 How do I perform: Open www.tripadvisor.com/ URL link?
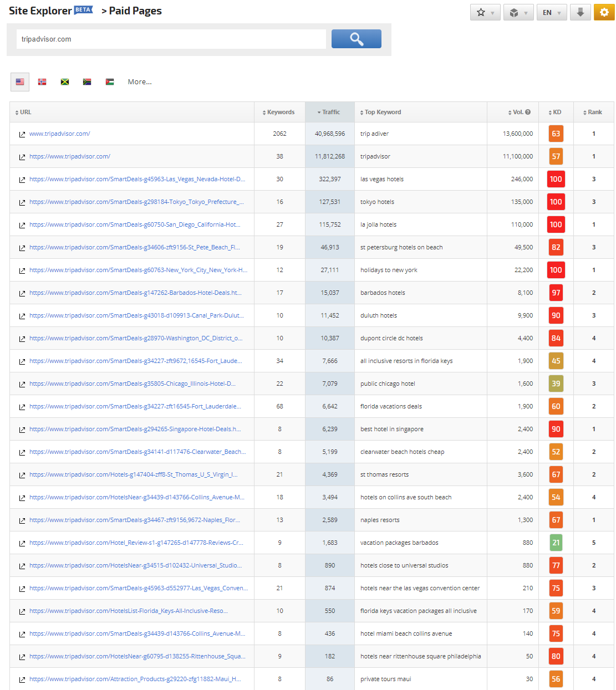pyautogui.click(x=60, y=134)
